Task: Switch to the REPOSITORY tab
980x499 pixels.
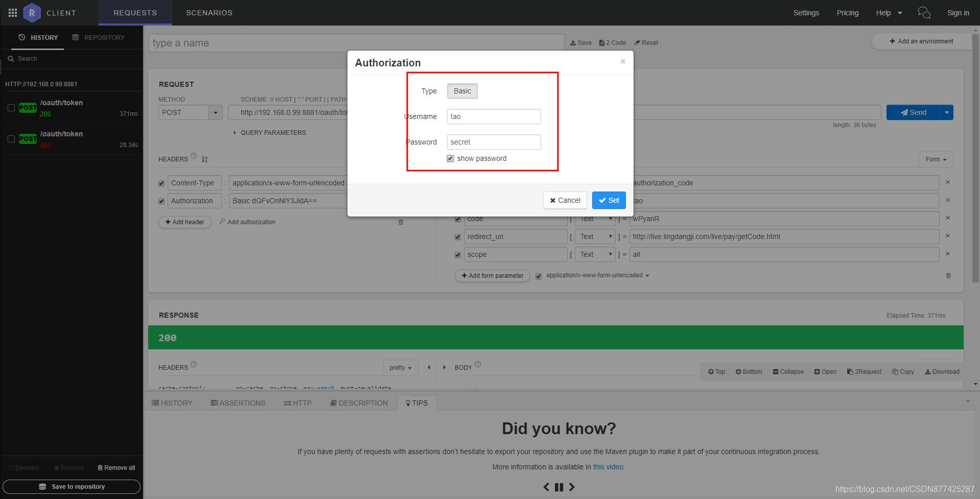Action: click(98, 37)
